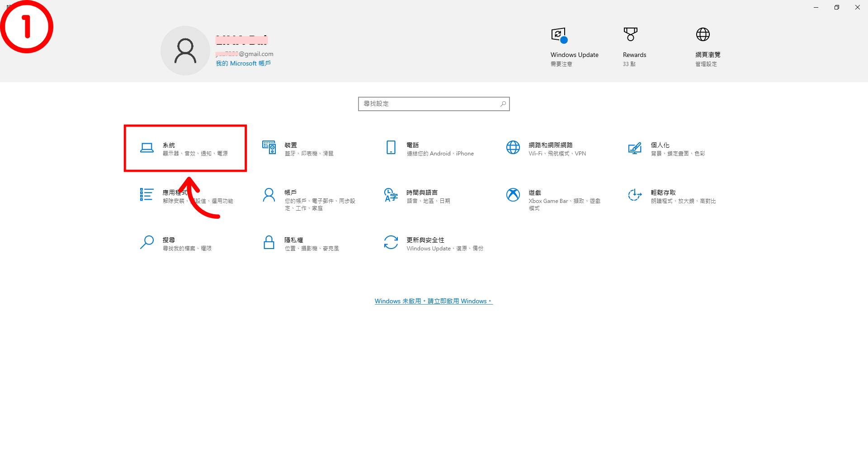This screenshot has width=868, height=470.
Task: Open the 更新與安全性 sync icon
Action: (391, 242)
